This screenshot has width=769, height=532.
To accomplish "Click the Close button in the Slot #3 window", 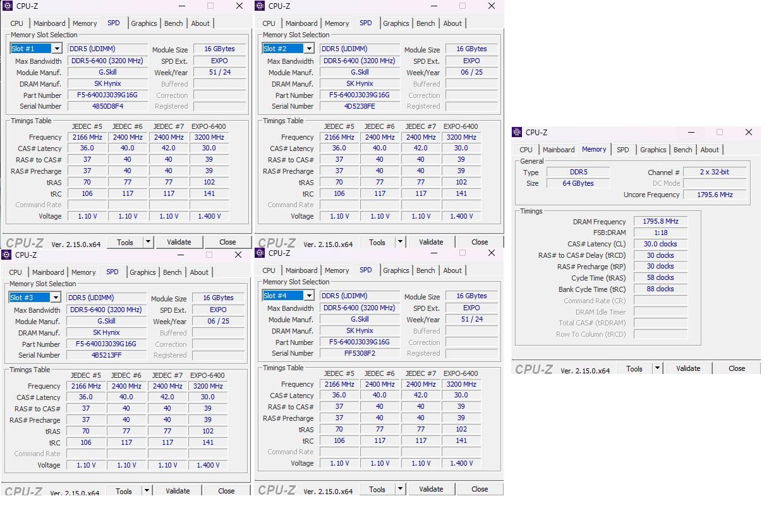I will click(x=226, y=491).
